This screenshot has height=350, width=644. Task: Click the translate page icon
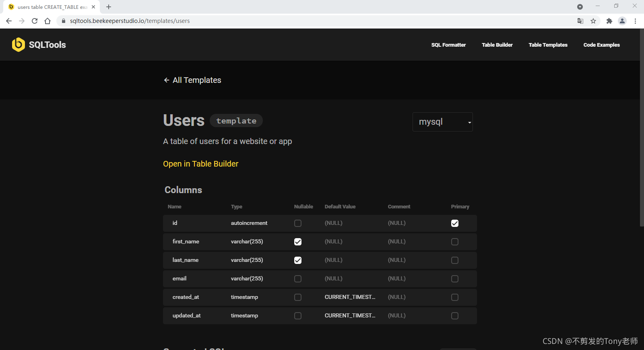tap(580, 21)
